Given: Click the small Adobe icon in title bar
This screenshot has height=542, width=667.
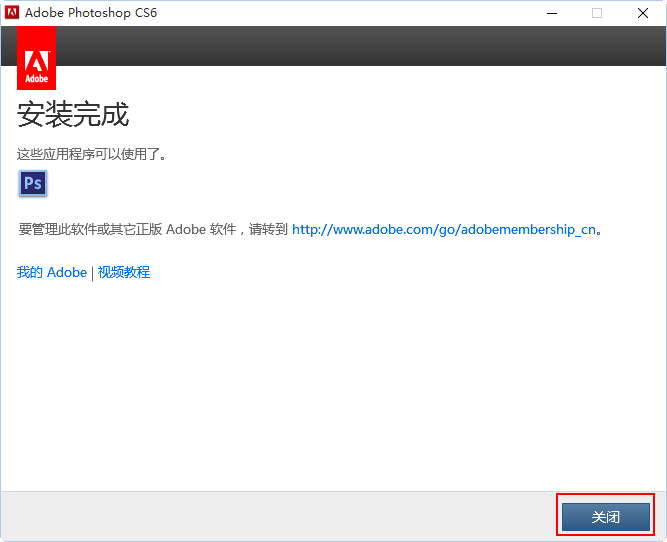Looking at the screenshot, I should coord(12,12).
